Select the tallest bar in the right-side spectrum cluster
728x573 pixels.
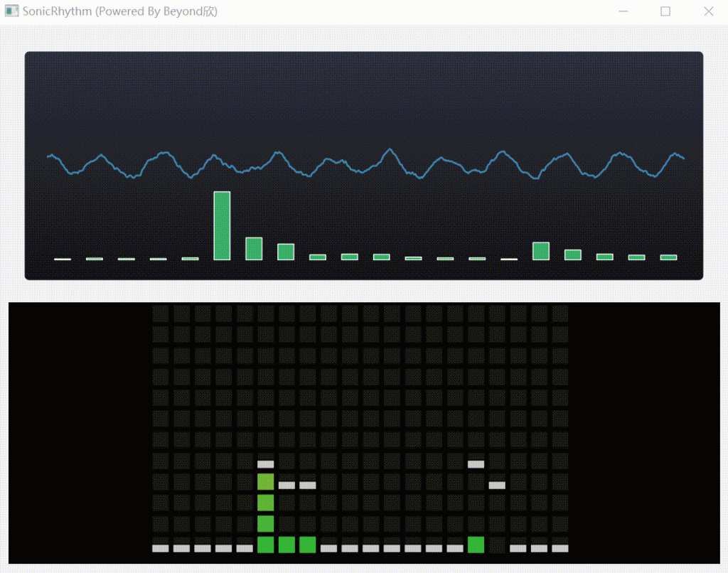541,251
